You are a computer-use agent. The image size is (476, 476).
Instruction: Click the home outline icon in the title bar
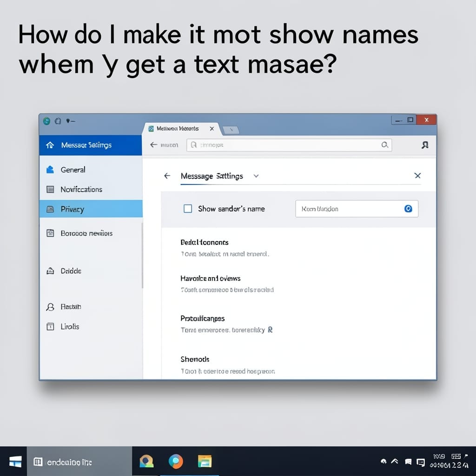(58, 121)
